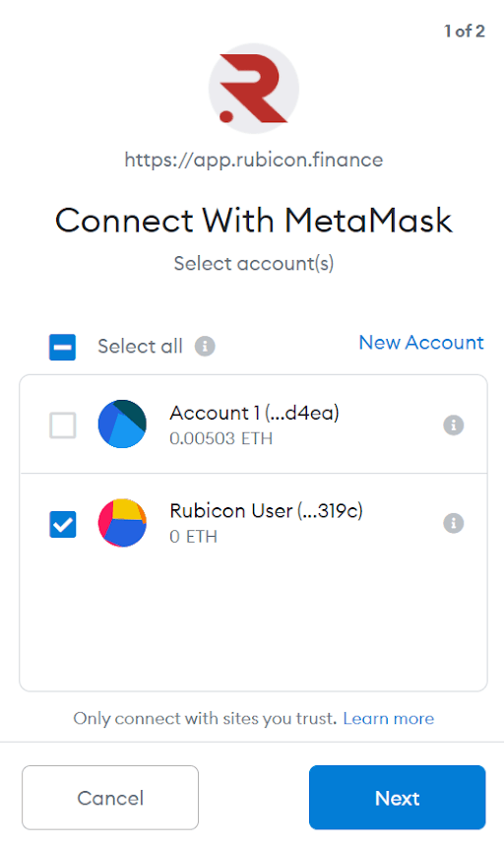504x847 pixels.
Task: Check the Account 1 checkbox
Action: 63,425
